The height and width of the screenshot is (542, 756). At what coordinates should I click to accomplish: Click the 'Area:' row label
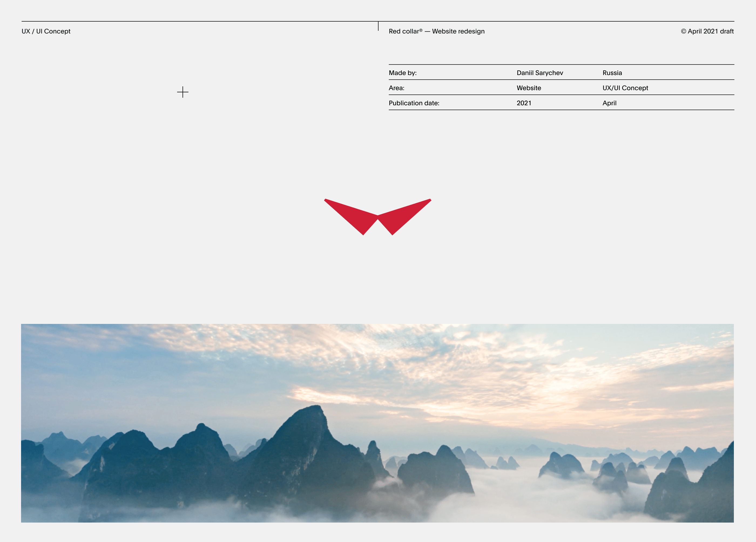click(x=396, y=88)
